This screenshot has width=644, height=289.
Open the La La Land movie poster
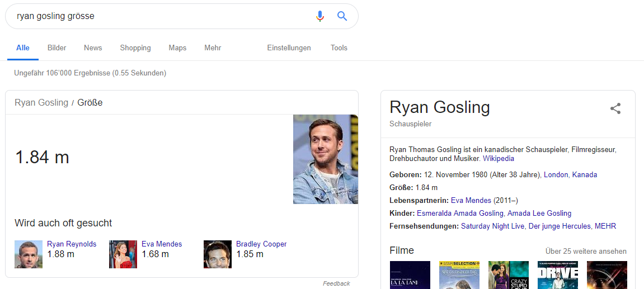pyautogui.click(x=410, y=275)
